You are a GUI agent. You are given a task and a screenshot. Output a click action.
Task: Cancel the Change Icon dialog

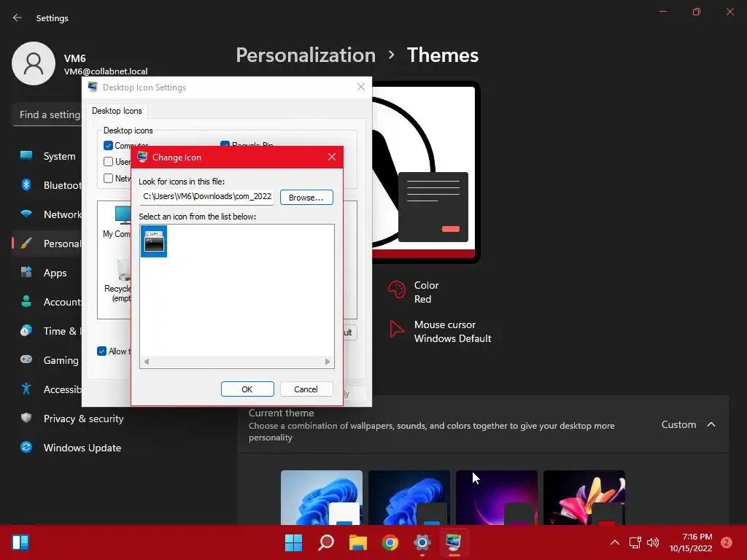tap(306, 389)
